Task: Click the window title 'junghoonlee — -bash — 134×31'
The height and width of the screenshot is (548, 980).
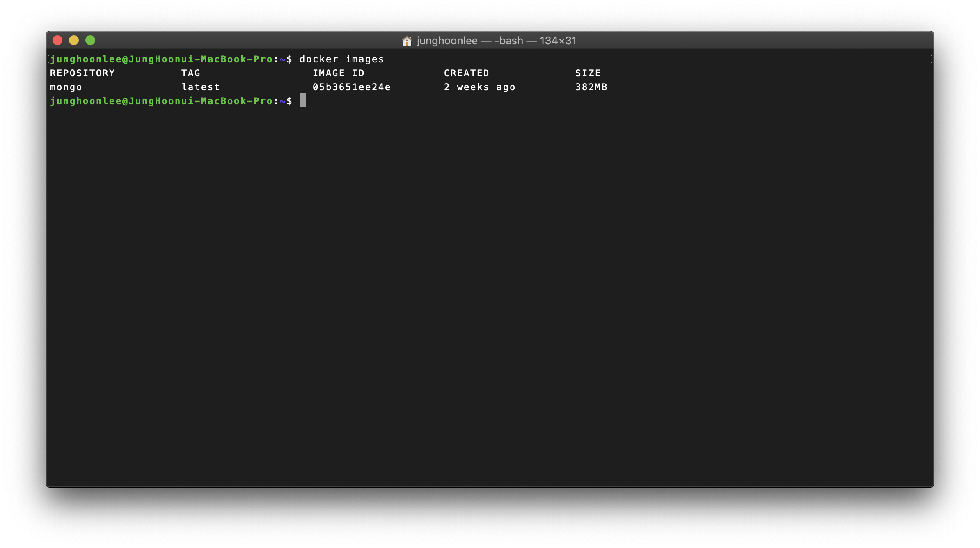Action: coord(497,41)
